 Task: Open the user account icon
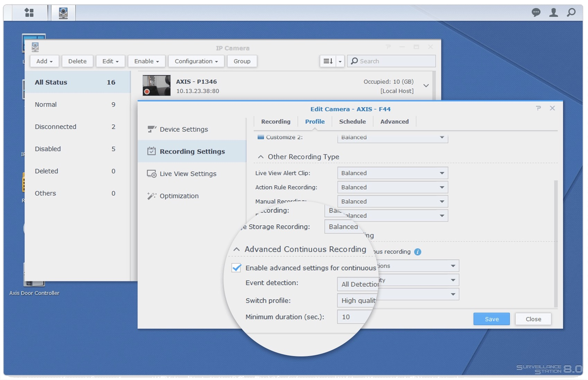pyautogui.click(x=553, y=13)
